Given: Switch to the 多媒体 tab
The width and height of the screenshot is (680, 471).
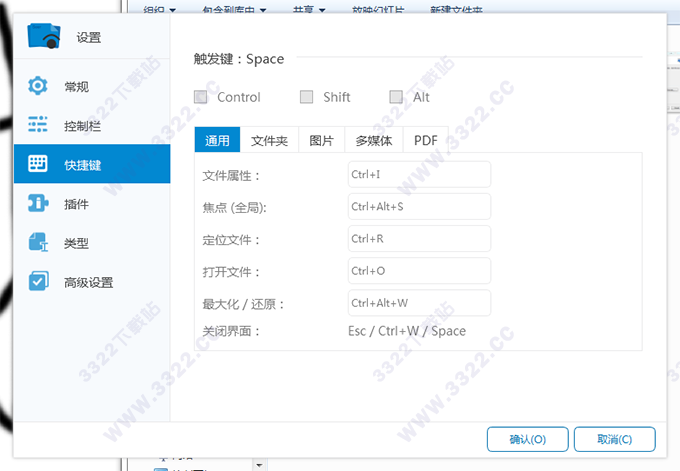Looking at the screenshot, I should (x=374, y=140).
